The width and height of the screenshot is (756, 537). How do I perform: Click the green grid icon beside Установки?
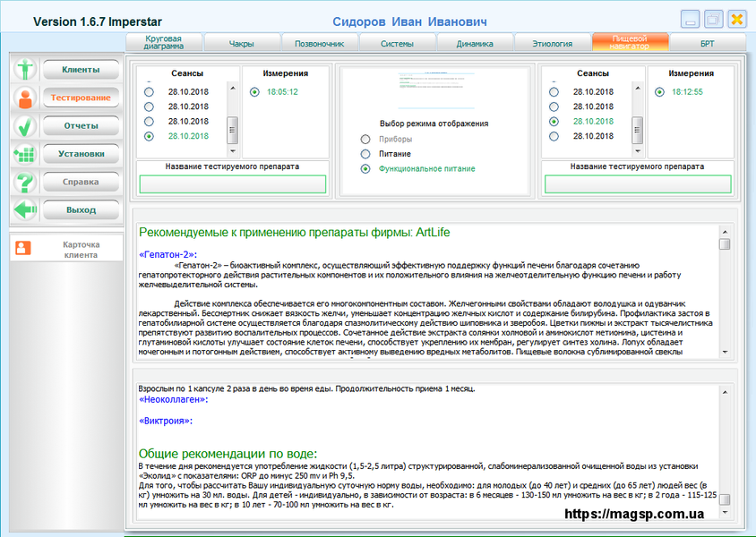pos(24,154)
